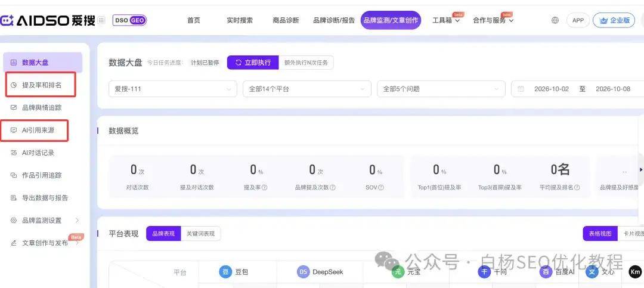The width and height of the screenshot is (644, 288).
Task: Click the 元宝 platform column header
Action: (406, 272)
